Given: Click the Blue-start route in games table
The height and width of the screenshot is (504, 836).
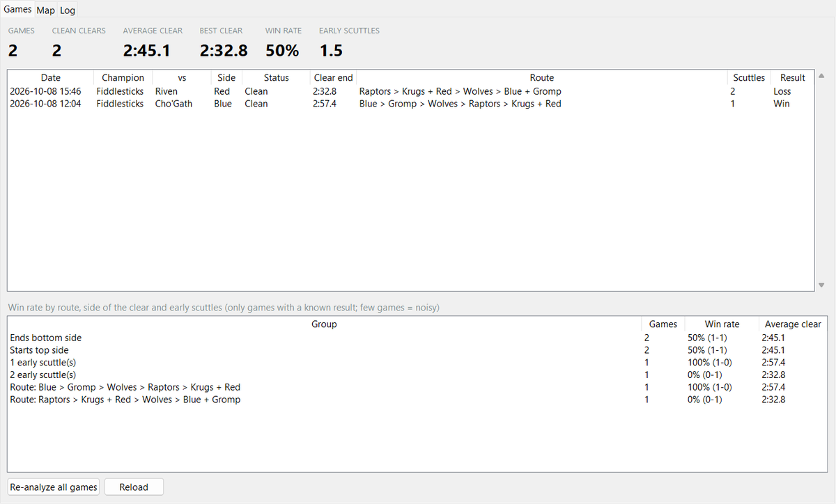Looking at the screenshot, I should pyautogui.click(x=460, y=104).
